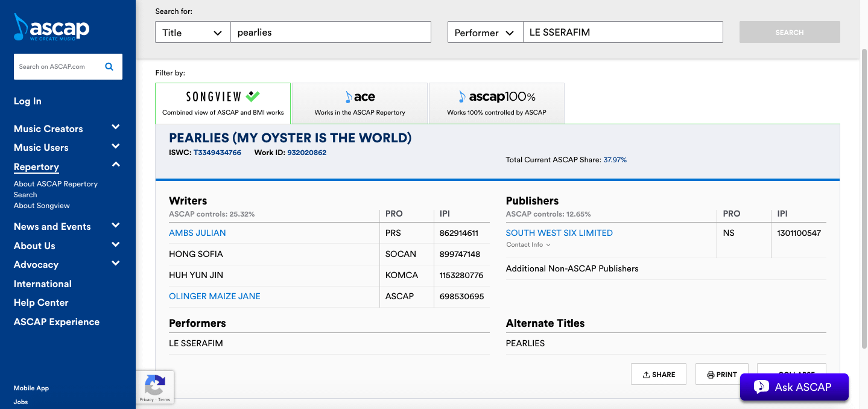The image size is (868, 409).
Task: Select the Songview filter tab
Action: click(x=223, y=103)
